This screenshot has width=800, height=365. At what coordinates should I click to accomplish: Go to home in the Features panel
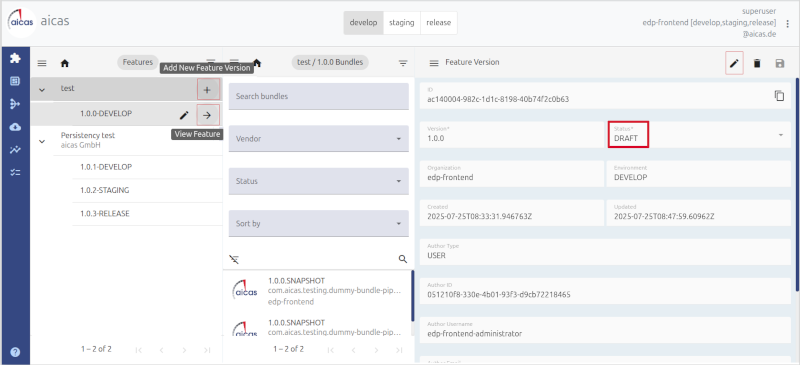pos(64,63)
